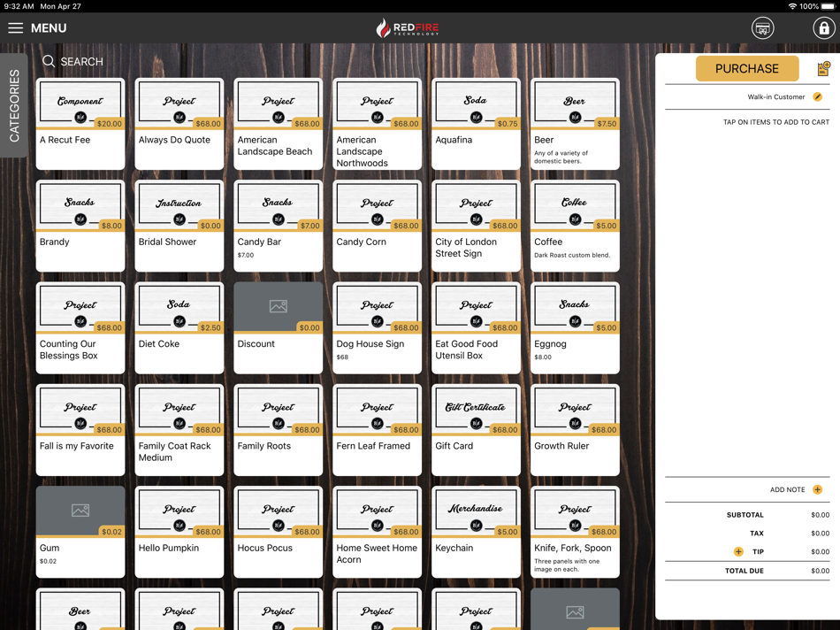Open the hamburger menu icon
840x630 pixels.
[x=16, y=28]
